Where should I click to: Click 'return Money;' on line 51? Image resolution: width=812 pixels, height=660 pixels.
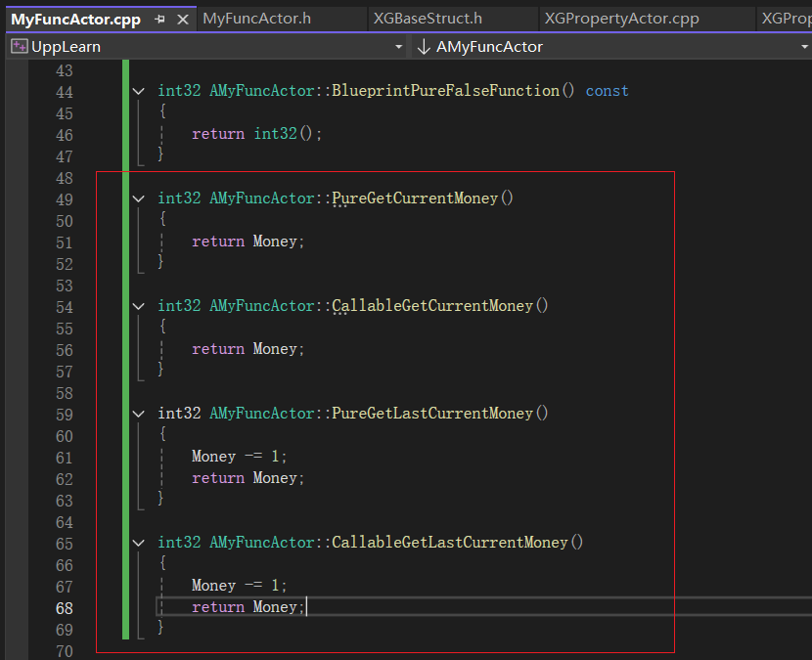[x=248, y=242]
